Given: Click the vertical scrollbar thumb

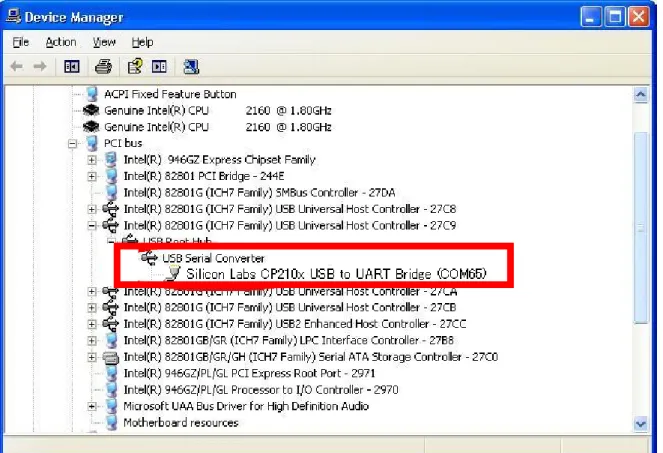Looking at the screenshot, I should pos(641,228).
